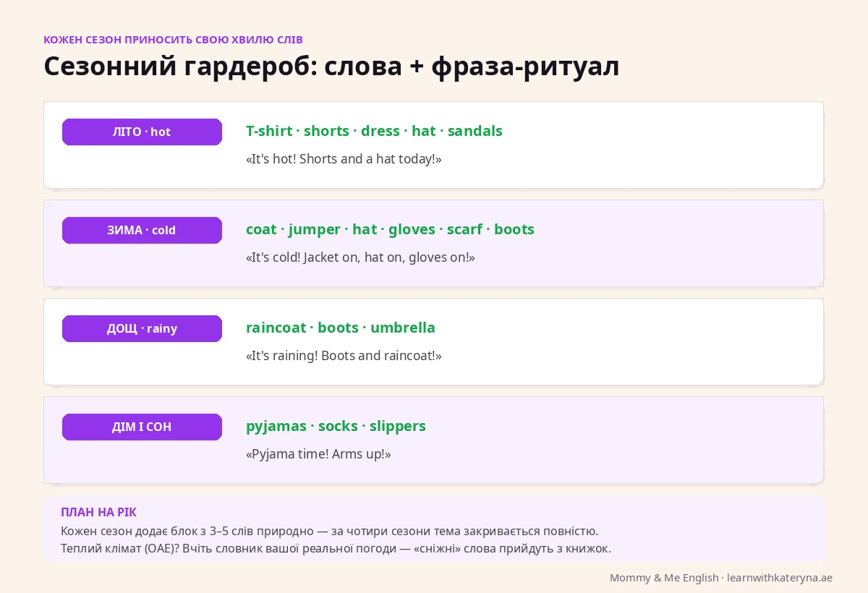Screen dimensions: 868x593
Task: Click the purple ЛІТО · hot badge
Action: coord(142,132)
